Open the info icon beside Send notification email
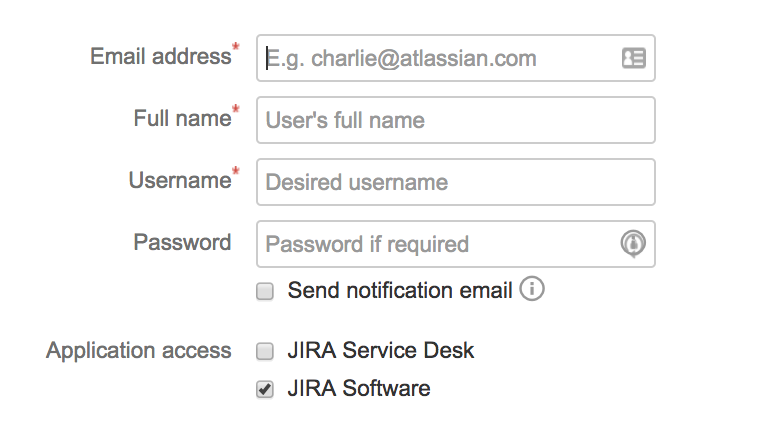Viewport: 774px width, 436px height. [532, 289]
